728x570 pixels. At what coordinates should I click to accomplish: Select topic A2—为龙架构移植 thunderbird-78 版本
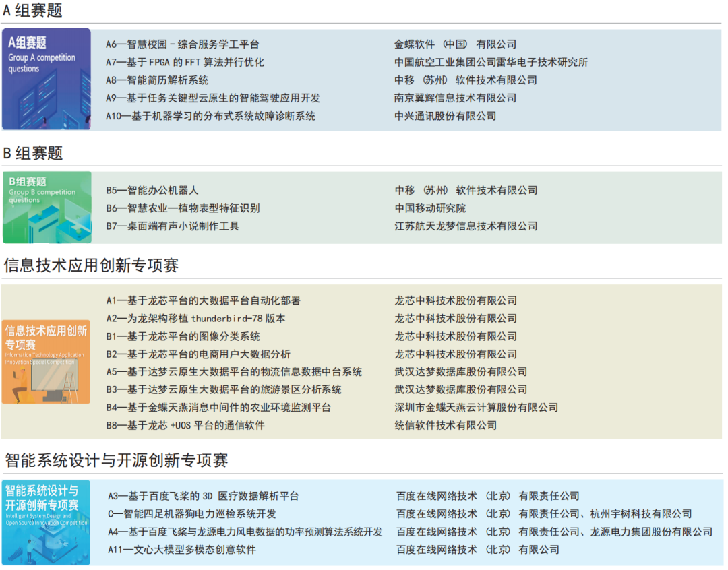click(x=195, y=319)
